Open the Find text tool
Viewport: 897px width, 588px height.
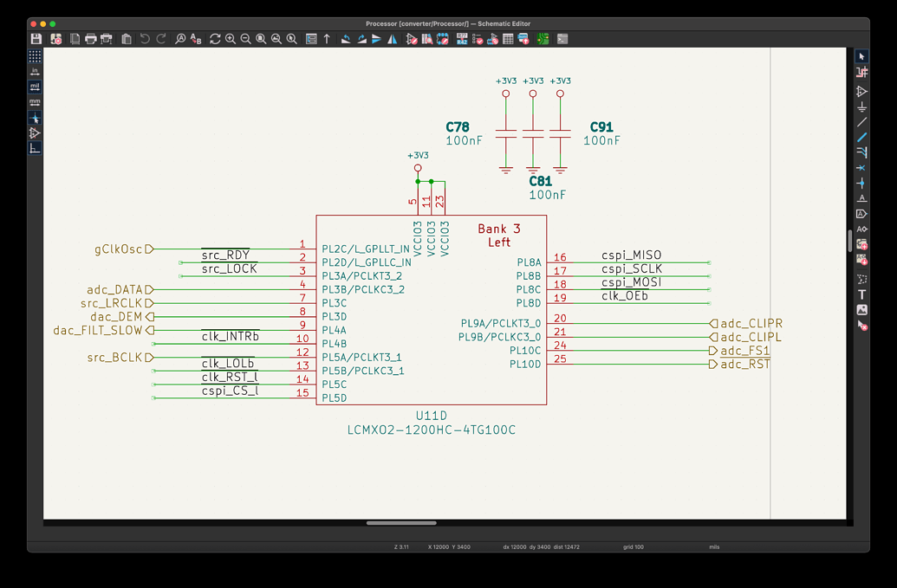pyautogui.click(x=180, y=39)
